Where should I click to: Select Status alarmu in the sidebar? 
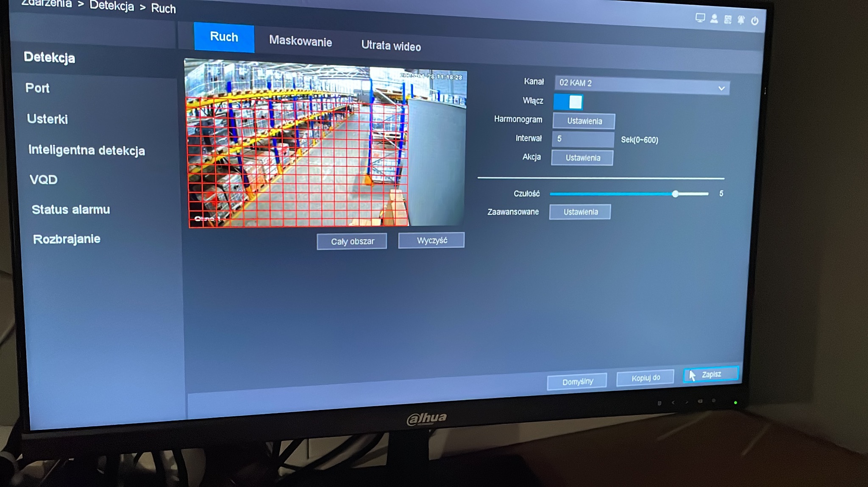pos(71,210)
